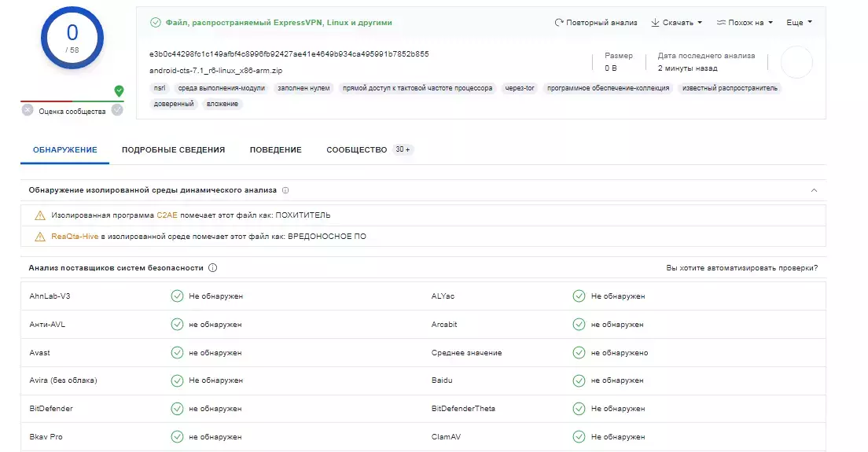Click the Скачать download arrow icon
868x452 pixels.
point(655,23)
